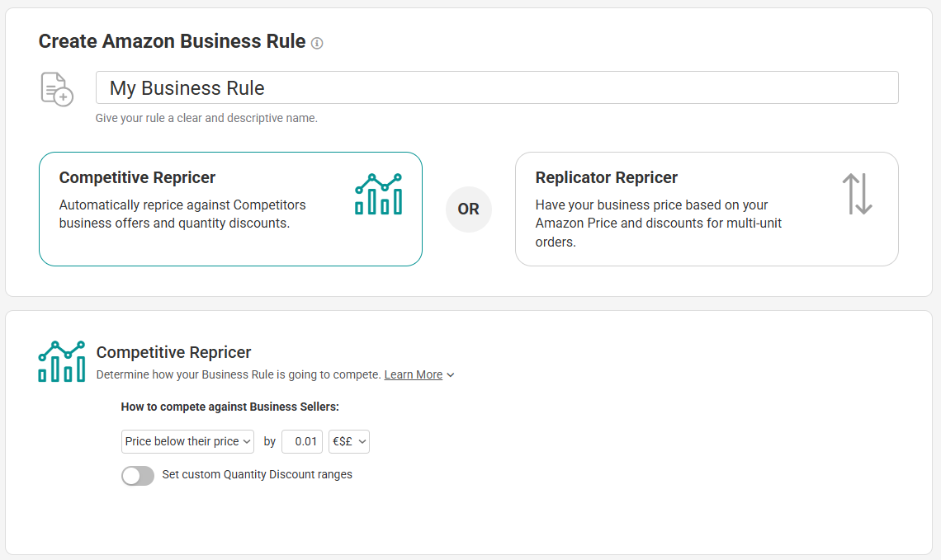Viewport: 941px width, 560px height.
Task: Open the Learn More link
Action: point(413,374)
